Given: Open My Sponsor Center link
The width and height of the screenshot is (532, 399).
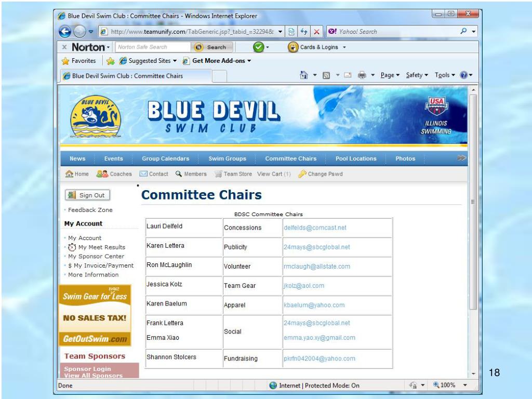Looking at the screenshot, I should (x=96, y=257).
